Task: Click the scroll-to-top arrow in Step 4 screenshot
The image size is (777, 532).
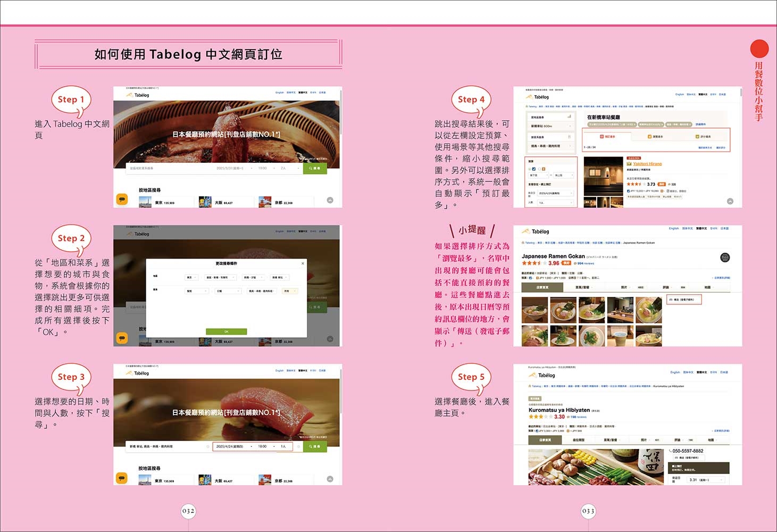Action: pos(730,201)
